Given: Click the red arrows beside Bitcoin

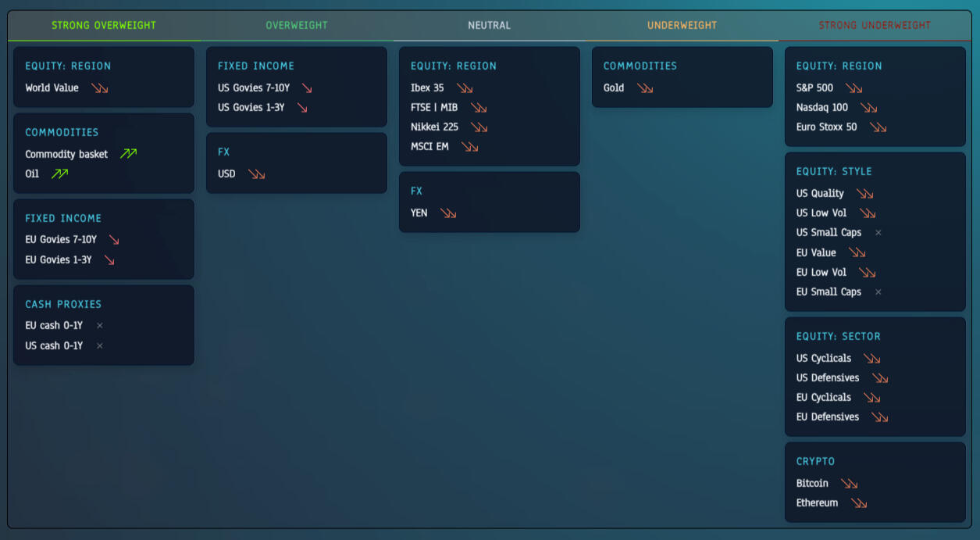Looking at the screenshot, I should (849, 484).
